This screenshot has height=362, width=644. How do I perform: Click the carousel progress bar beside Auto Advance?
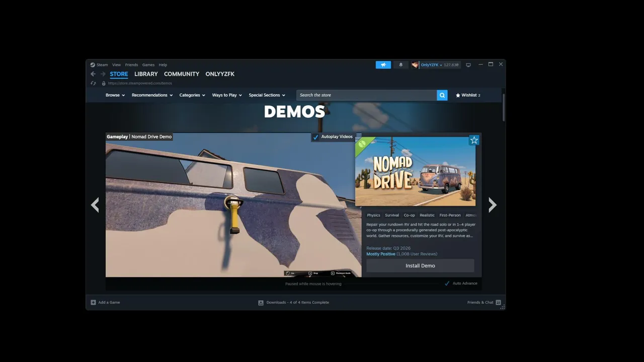pyautogui.click(x=391, y=284)
